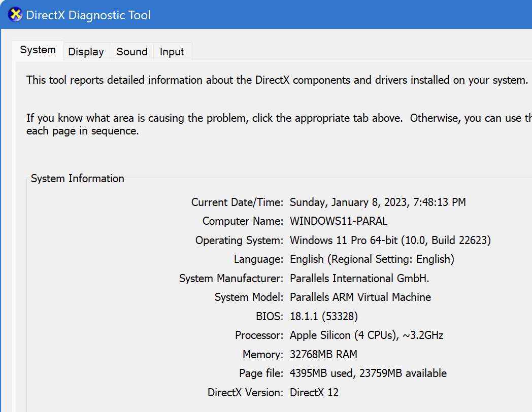Image resolution: width=532 pixels, height=412 pixels.
Task: Click the 'Parallels International GmbH.' value
Action: 359,279
